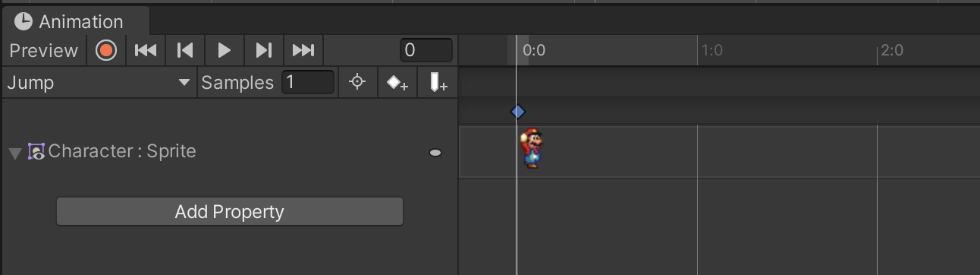Play the Jump animation clip

(224, 51)
